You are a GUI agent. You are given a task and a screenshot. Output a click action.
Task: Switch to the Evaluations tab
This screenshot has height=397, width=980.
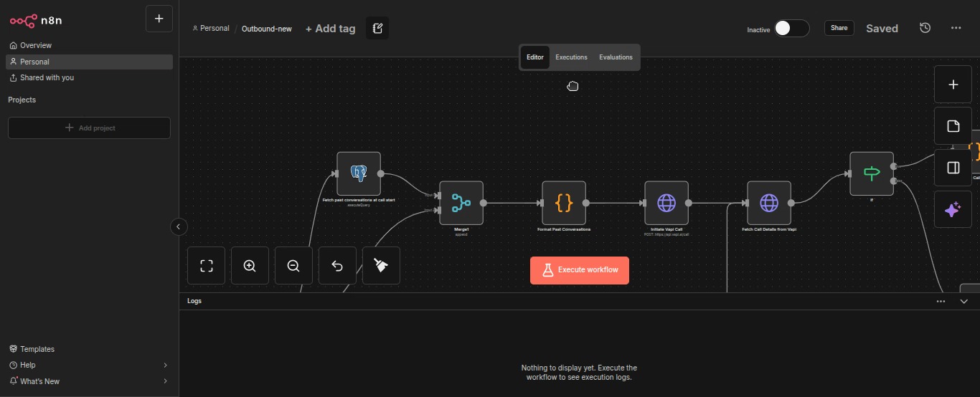(616, 57)
